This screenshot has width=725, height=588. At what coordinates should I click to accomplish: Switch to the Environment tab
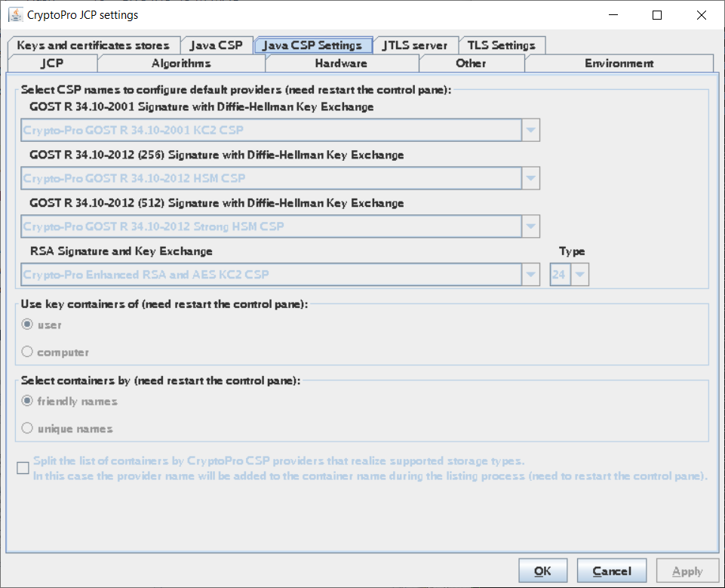coord(619,63)
